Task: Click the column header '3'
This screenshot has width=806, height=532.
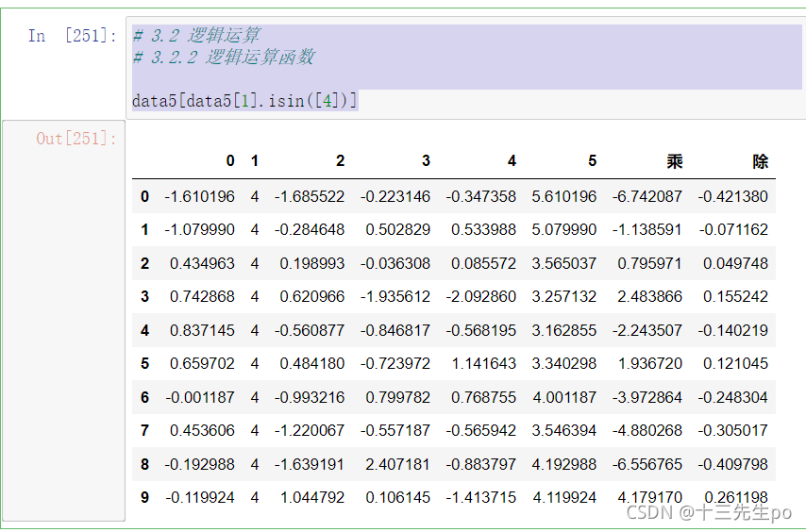Action: [426, 161]
